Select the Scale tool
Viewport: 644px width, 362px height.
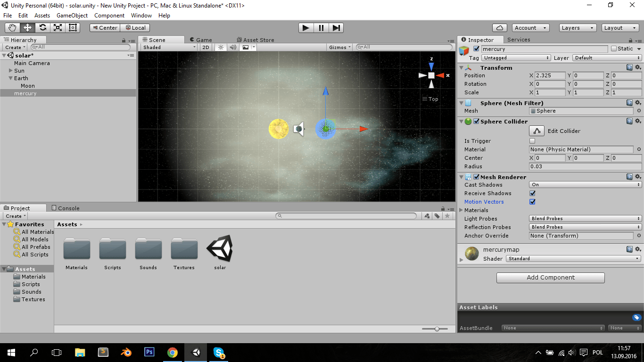point(58,28)
